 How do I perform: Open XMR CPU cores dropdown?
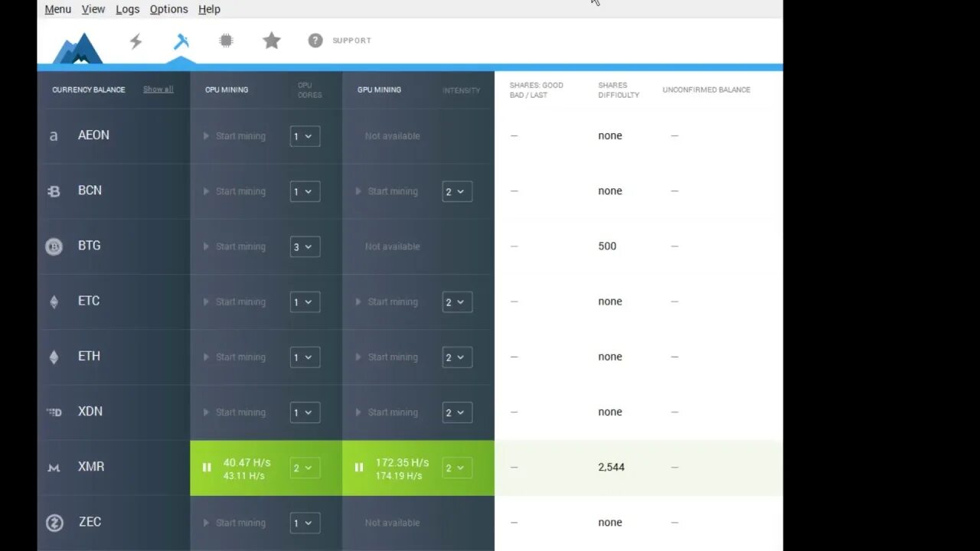pyautogui.click(x=305, y=468)
